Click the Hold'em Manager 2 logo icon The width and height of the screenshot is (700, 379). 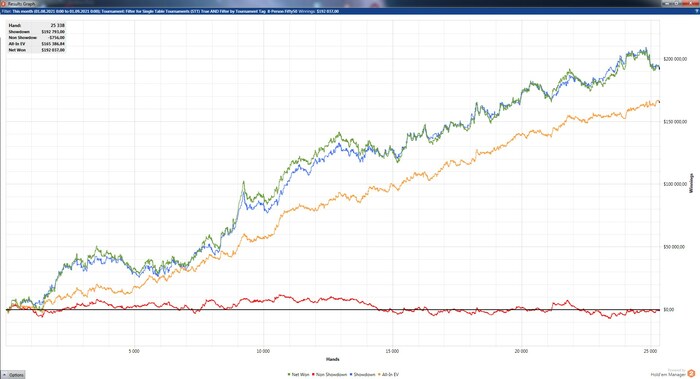(x=692, y=373)
